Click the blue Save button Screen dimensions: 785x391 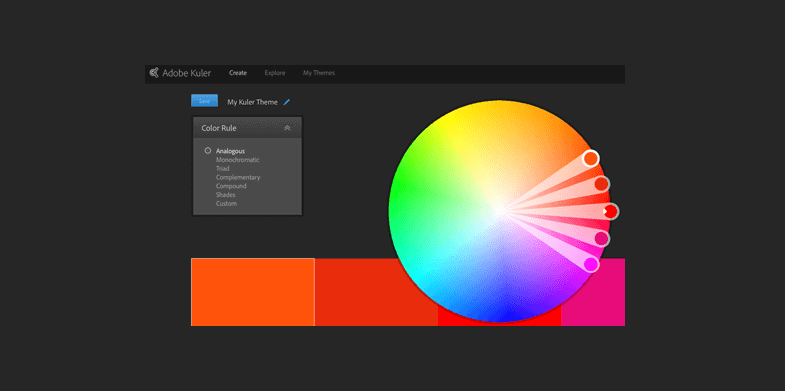point(204,101)
